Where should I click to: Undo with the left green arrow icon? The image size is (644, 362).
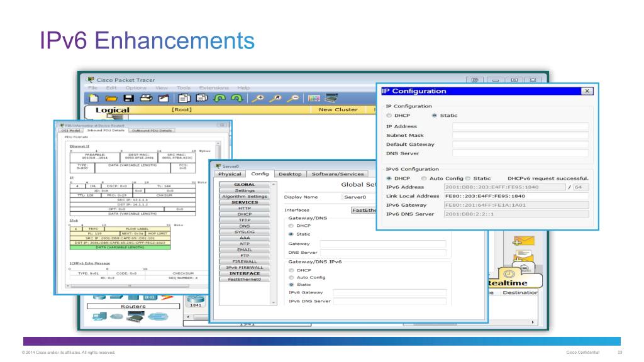[219, 98]
